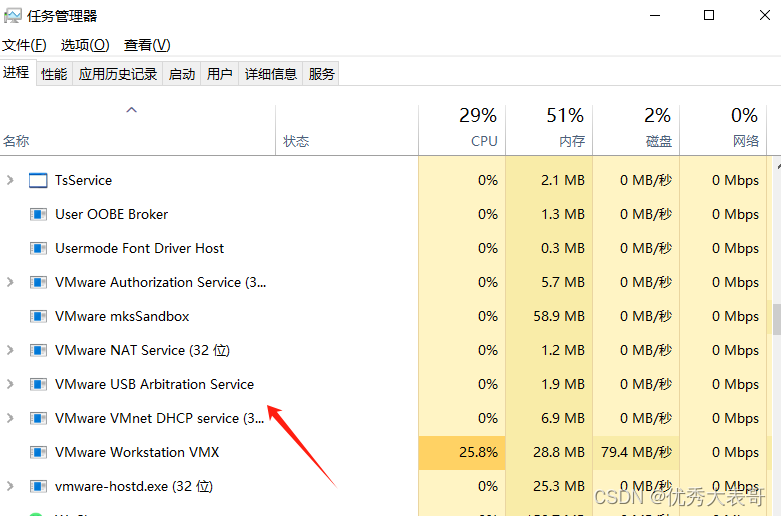The image size is (781, 516).
Task: Click the TsService process icon
Action: [x=38, y=180]
